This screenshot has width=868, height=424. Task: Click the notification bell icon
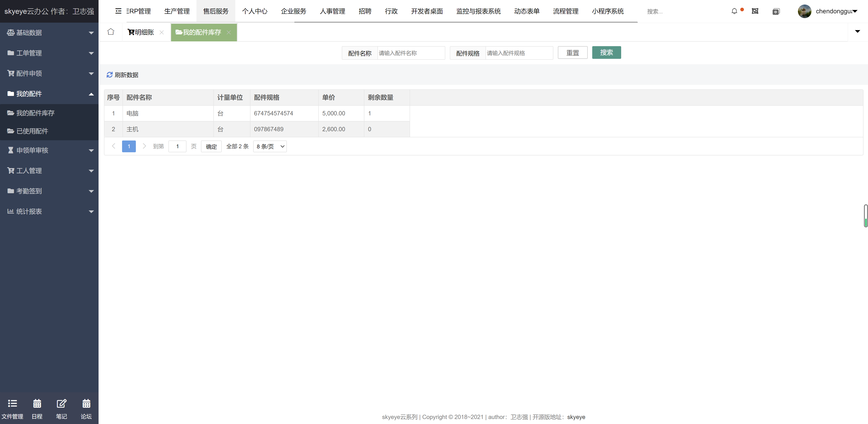click(x=735, y=11)
